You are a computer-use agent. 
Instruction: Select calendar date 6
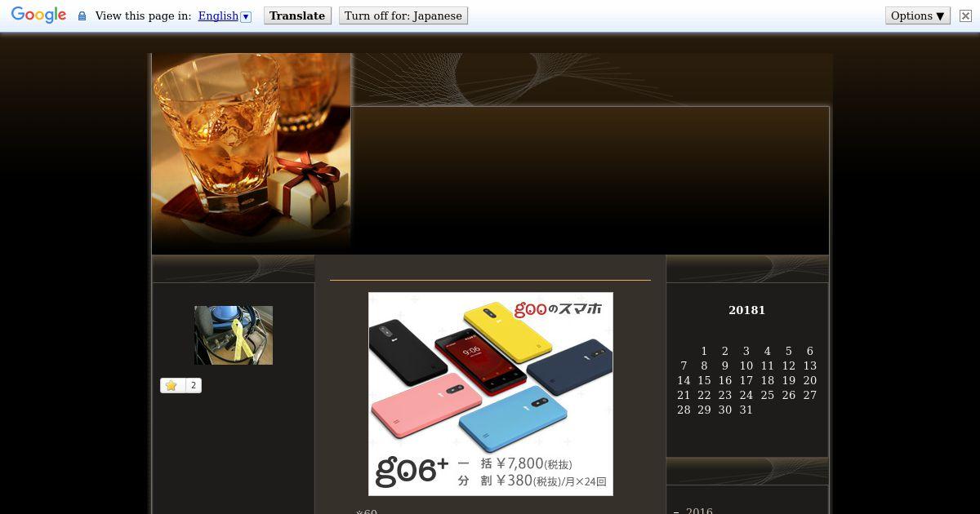coord(809,351)
